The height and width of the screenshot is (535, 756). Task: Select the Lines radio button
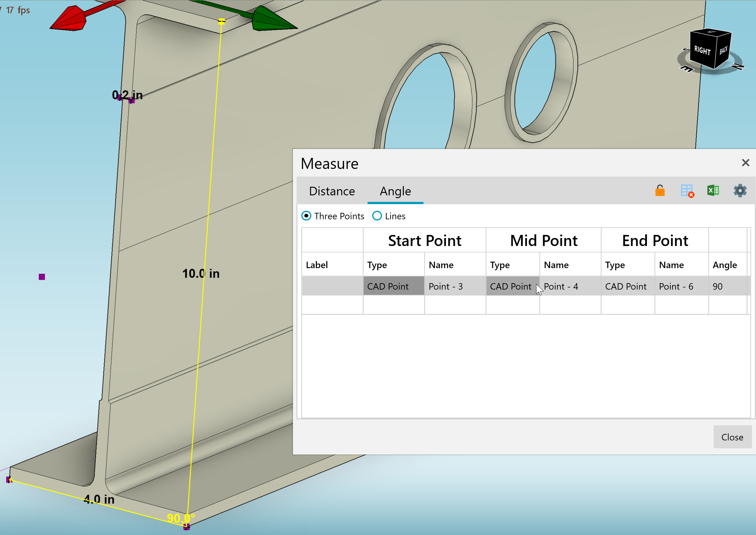coord(377,216)
